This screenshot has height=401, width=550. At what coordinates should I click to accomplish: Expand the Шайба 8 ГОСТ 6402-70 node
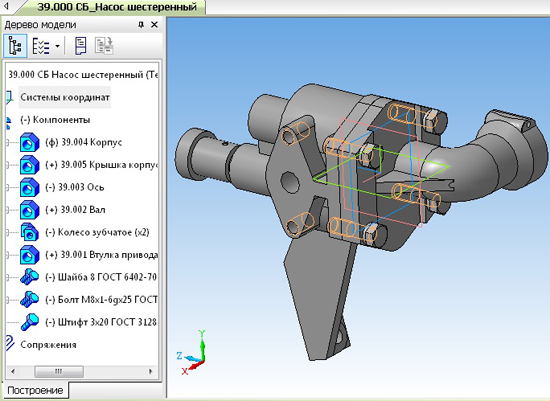click(8, 277)
